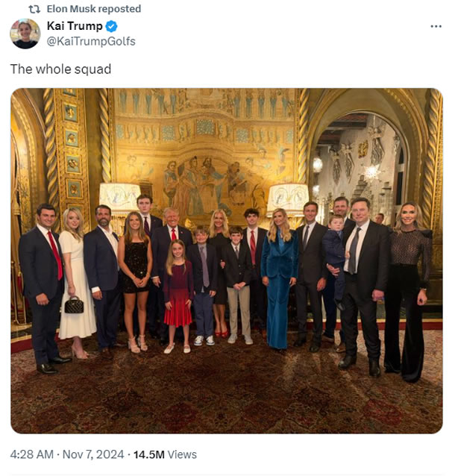Click the right lampshade in the photo
Viewport: 455px width, 476px height.
pos(288,197)
